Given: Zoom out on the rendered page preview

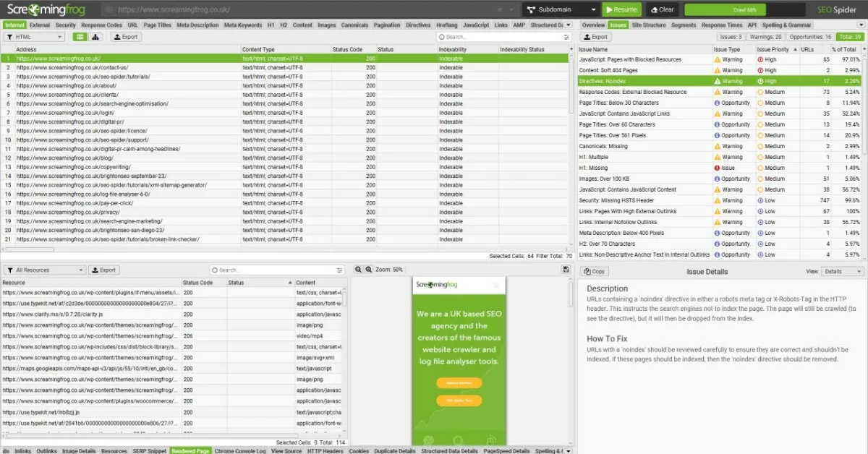Looking at the screenshot, I should [x=358, y=269].
